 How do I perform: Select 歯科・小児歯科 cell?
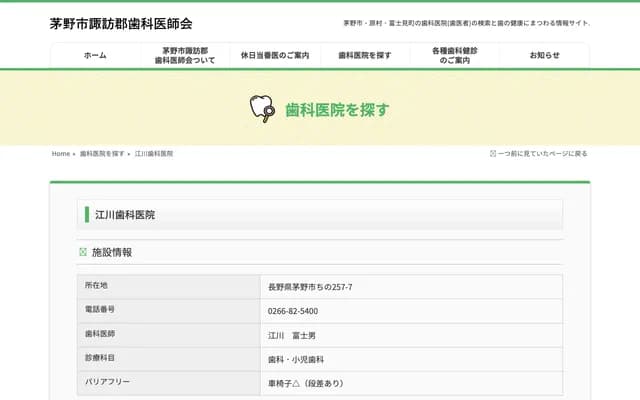tap(296, 360)
